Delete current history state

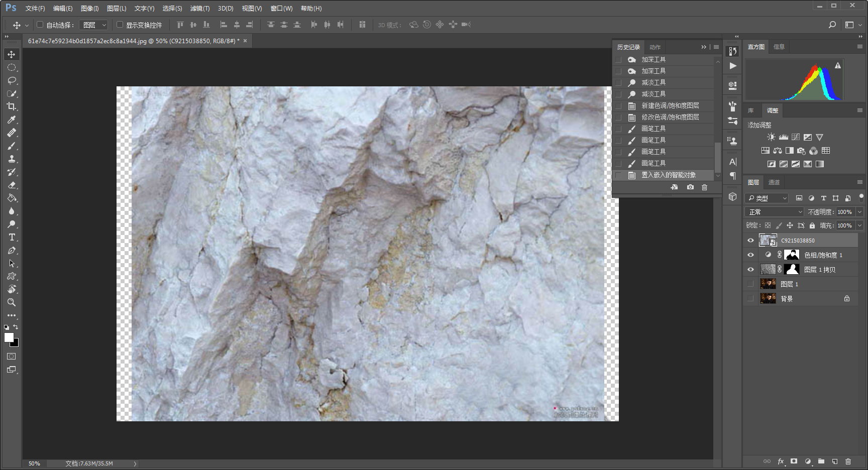(704, 187)
